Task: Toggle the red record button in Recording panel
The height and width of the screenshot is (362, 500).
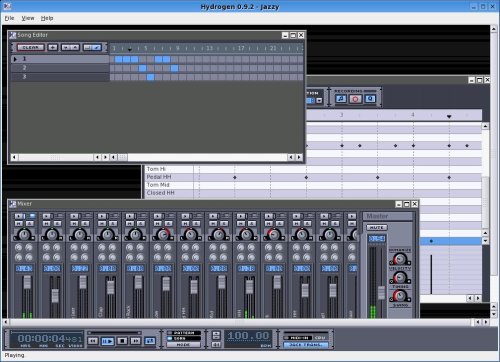Action: 355,99
